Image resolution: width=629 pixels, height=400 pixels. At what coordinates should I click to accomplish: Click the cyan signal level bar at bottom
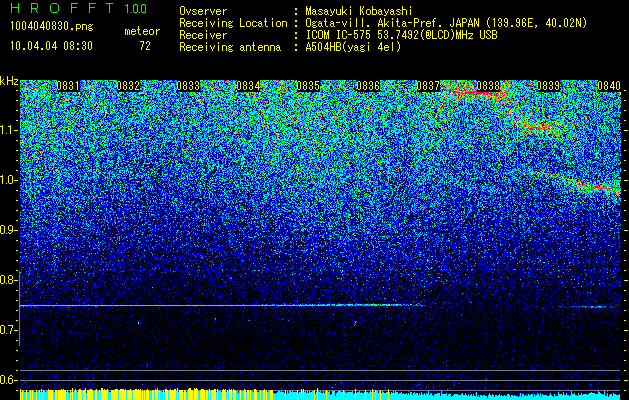447,396
